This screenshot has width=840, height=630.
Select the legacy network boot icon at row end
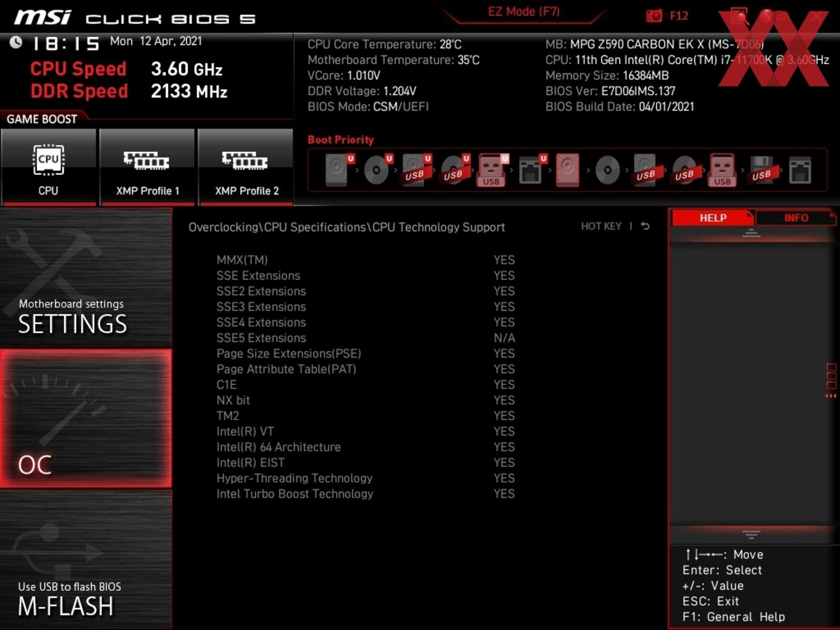tap(800, 170)
